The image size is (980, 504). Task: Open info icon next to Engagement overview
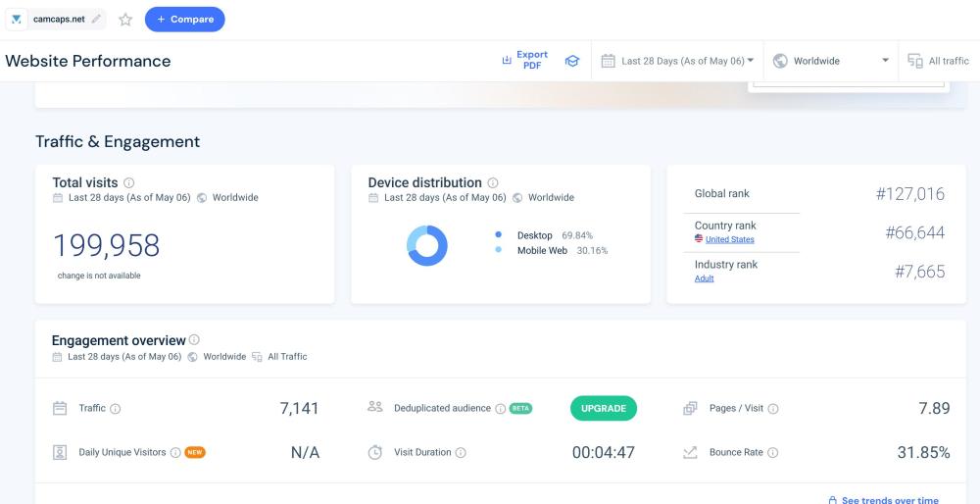[x=194, y=340]
